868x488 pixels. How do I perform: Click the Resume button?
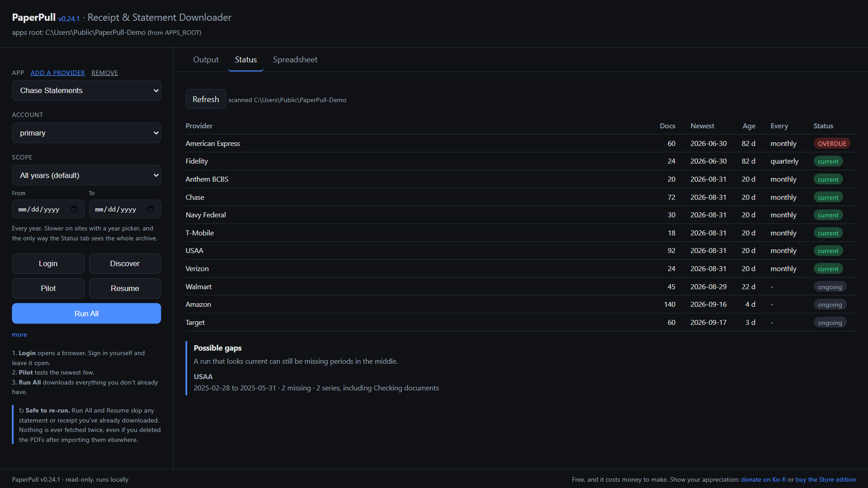(x=125, y=288)
